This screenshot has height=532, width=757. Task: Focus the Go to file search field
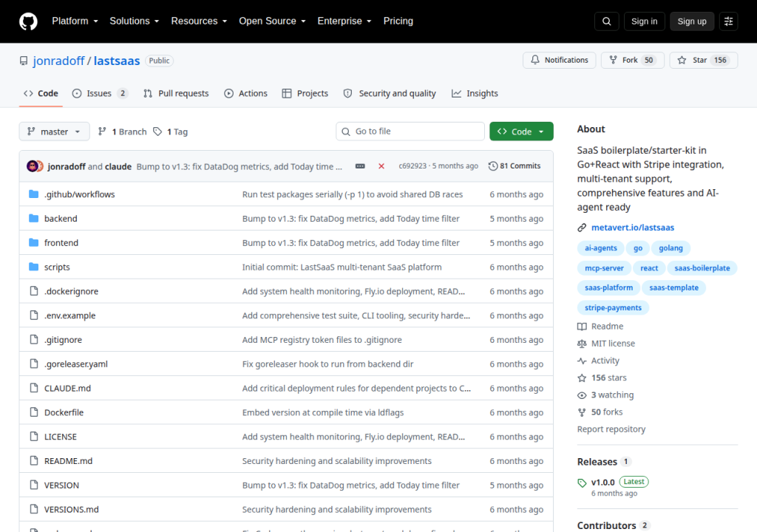click(x=410, y=132)
